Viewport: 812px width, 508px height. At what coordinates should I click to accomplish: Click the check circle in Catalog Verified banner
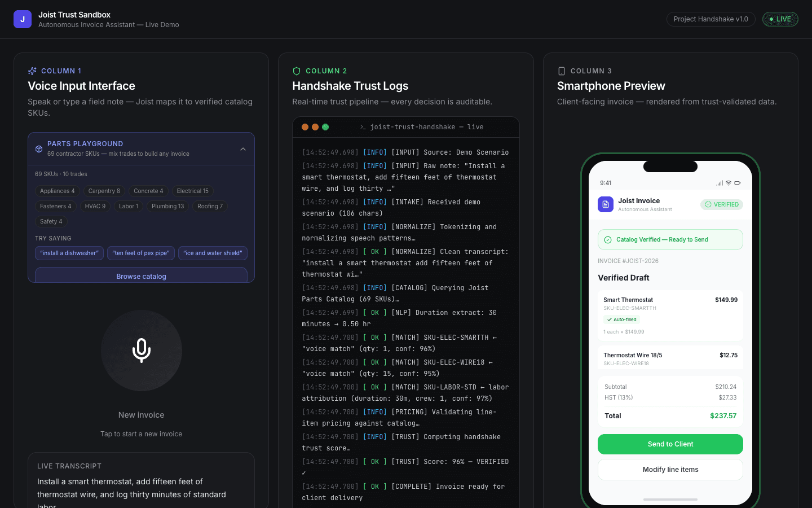[x=608, y=240]
